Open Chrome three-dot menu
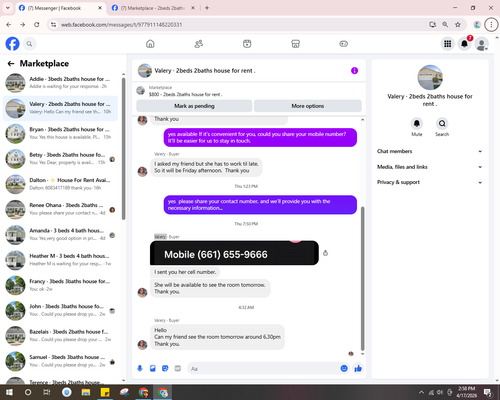This screenshot has height=400, width=500. tap(491, 25)
